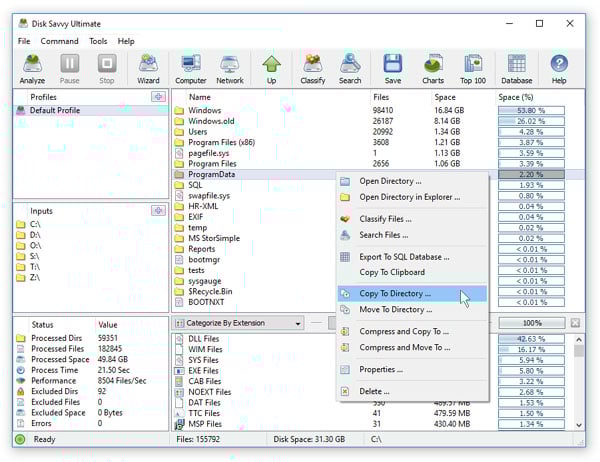
Task: Choose Export To SQL Database option
Action: pyautogui.click(x=405, y=257)
